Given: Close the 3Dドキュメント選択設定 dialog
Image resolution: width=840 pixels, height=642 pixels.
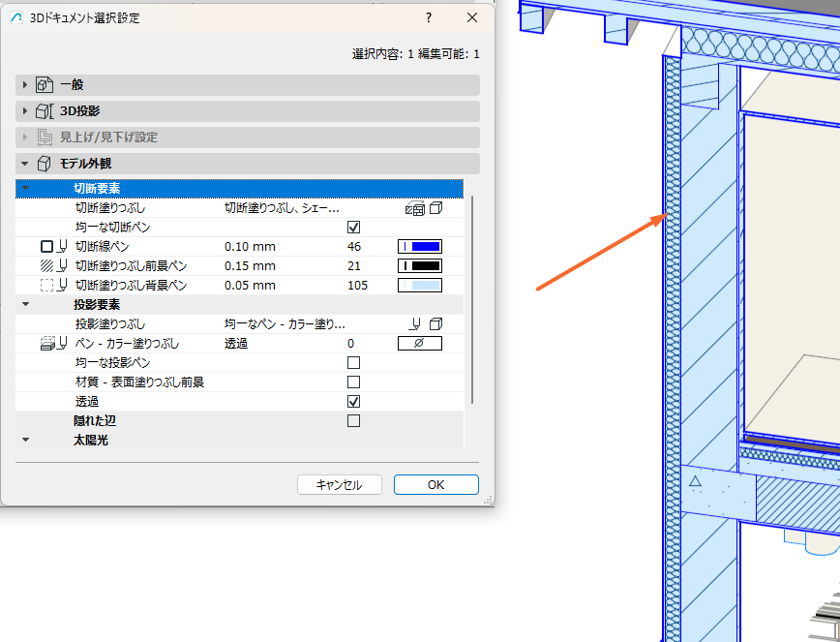Looking at the screenshot, I should click(472, 17).
